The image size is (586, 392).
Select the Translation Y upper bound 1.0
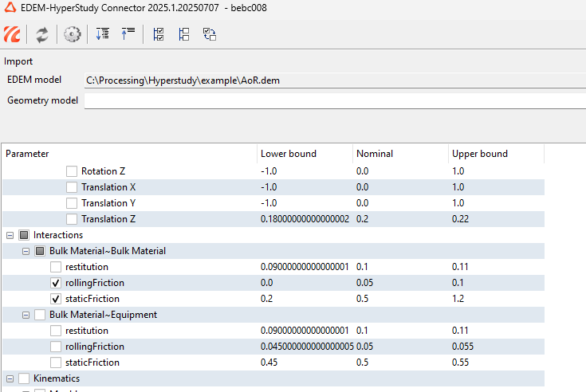click(x=458, y=203)
